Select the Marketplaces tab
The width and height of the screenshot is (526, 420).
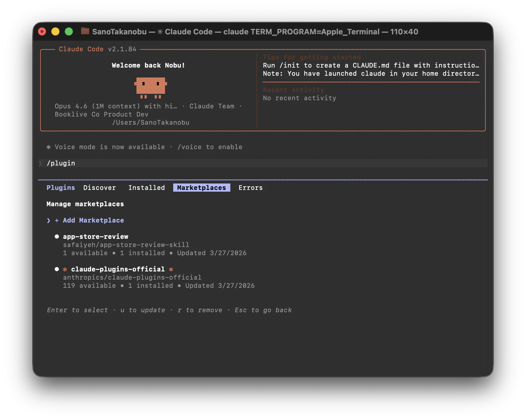[201, 188]
